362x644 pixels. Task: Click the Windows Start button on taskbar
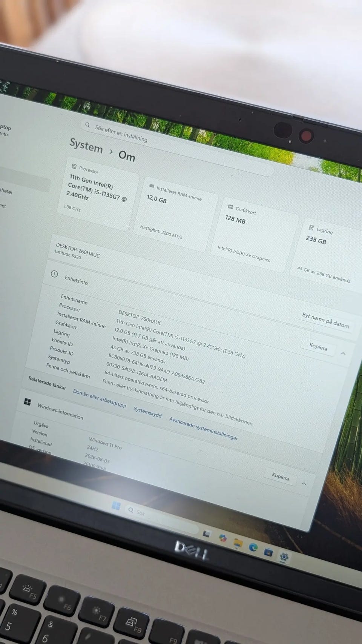(x=116, y=505)
